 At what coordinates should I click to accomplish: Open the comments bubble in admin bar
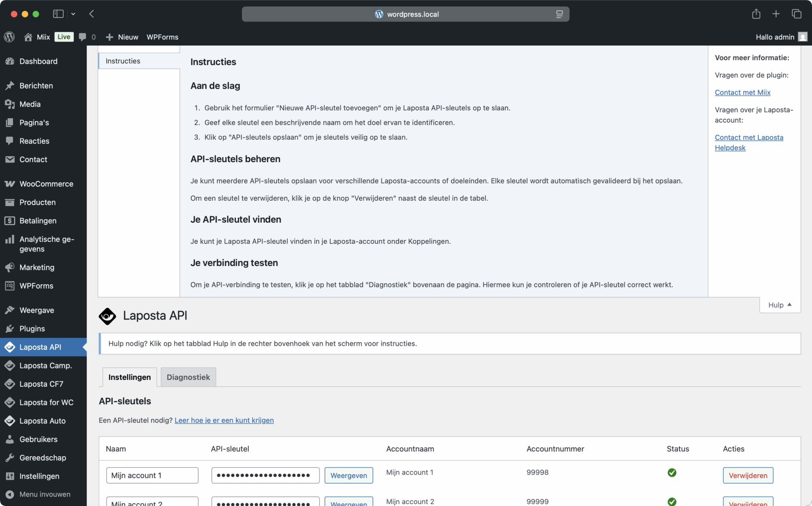pos(82,37)
